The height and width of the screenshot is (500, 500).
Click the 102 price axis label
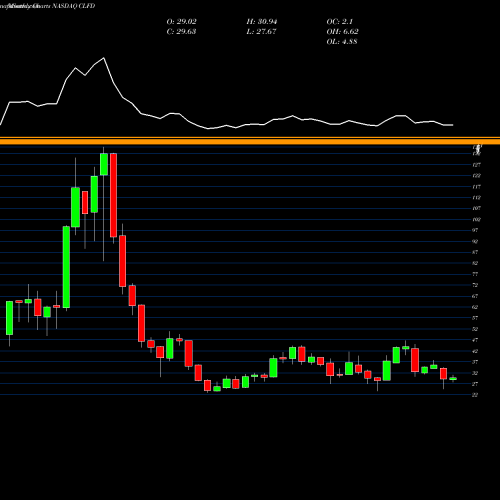tap(477, 219)
